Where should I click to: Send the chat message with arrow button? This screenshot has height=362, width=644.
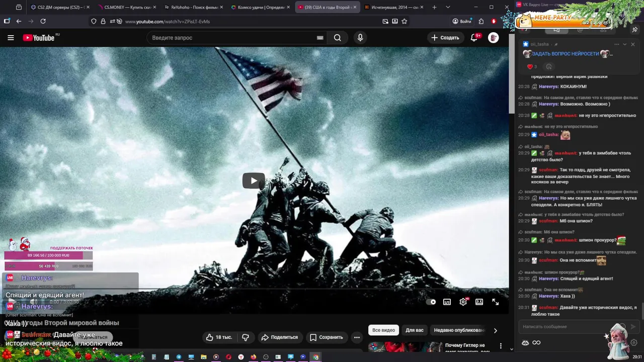click(x=633, y=327)
